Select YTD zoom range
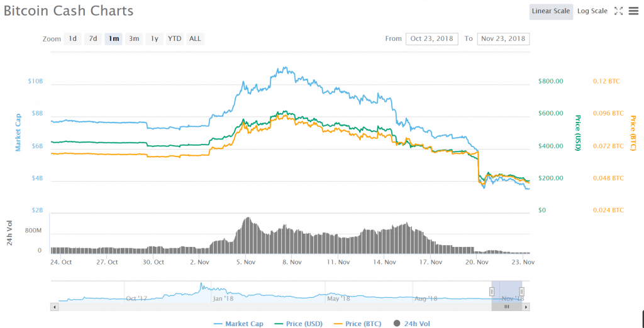Viewport: 644px width, 328px height. tap(174, 39)
